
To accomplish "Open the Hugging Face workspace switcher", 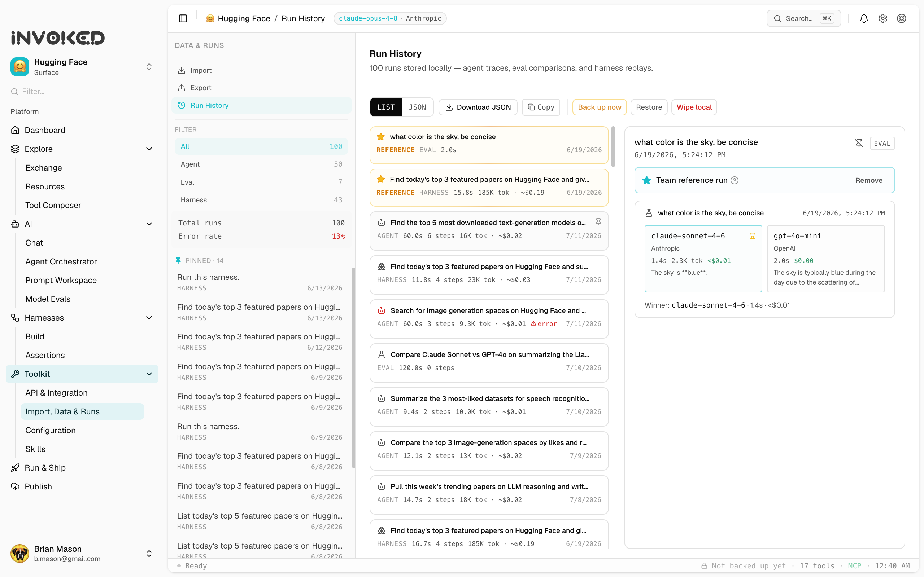I will tap(82, 67).
